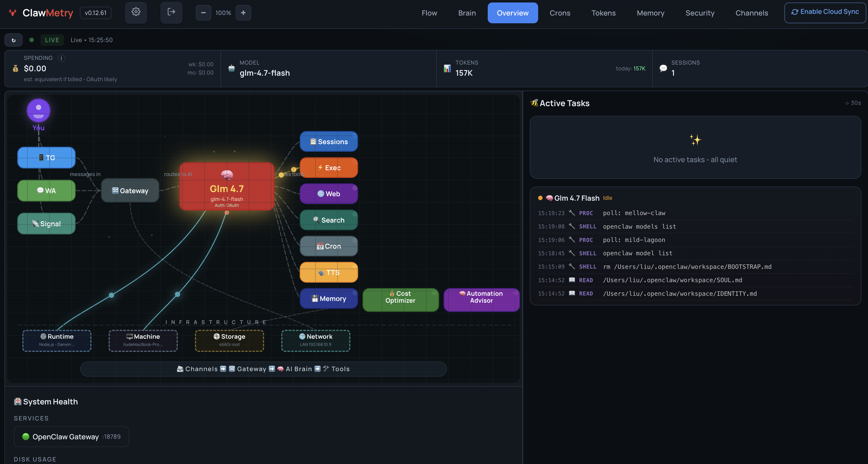This screenshot has height=464, width=868.
Task: Select the TG channel node
Action: pyautogui.click(x=47, y=157)
